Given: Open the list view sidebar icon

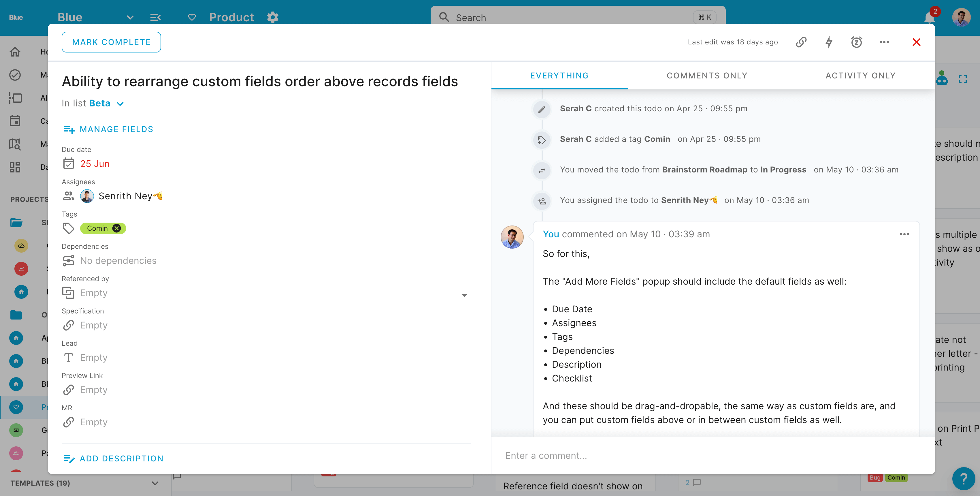Looking at the screenshot, I should coord(15,98).
